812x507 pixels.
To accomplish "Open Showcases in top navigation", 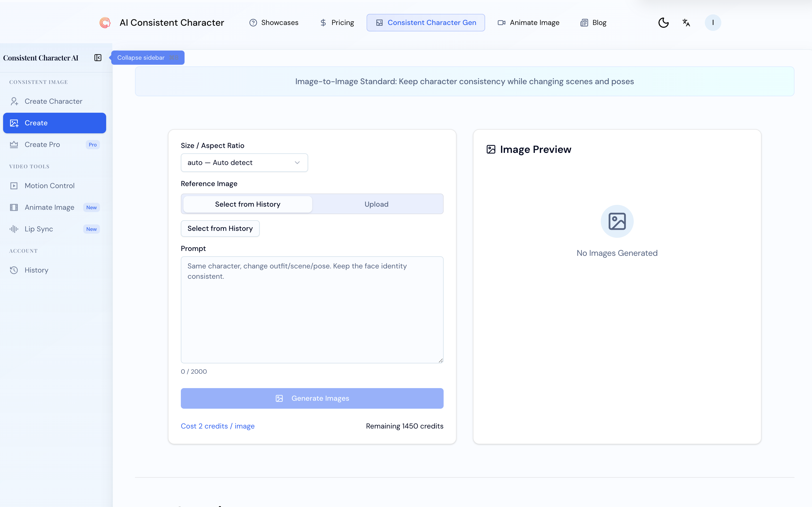I will (x=274, y=22).
